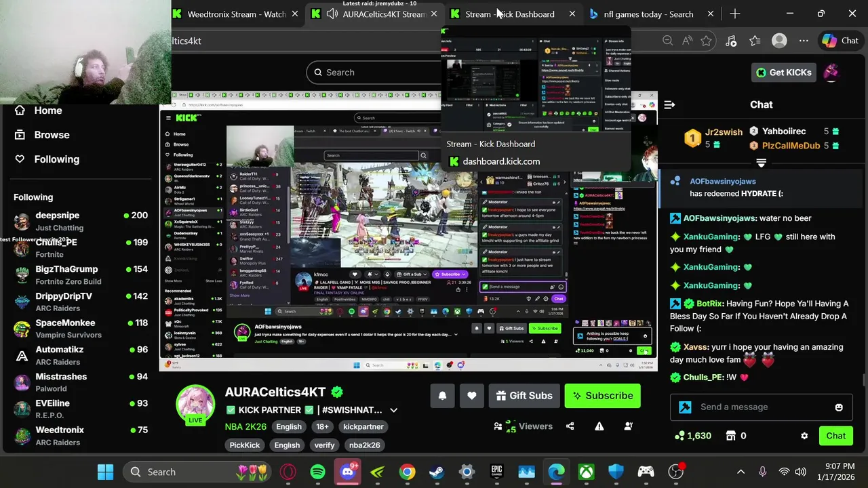868x488 pixels.
Task: Open Spotify from the taskbar
Action: (x=317, y=472)
